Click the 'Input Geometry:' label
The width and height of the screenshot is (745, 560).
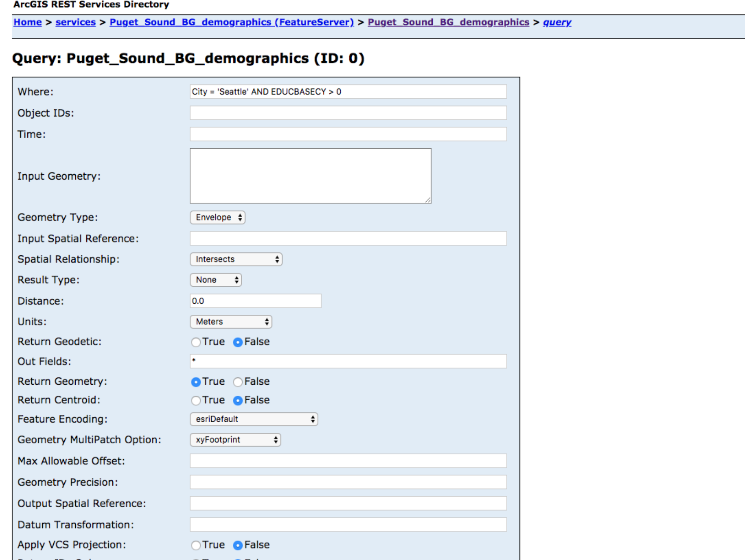59,176
